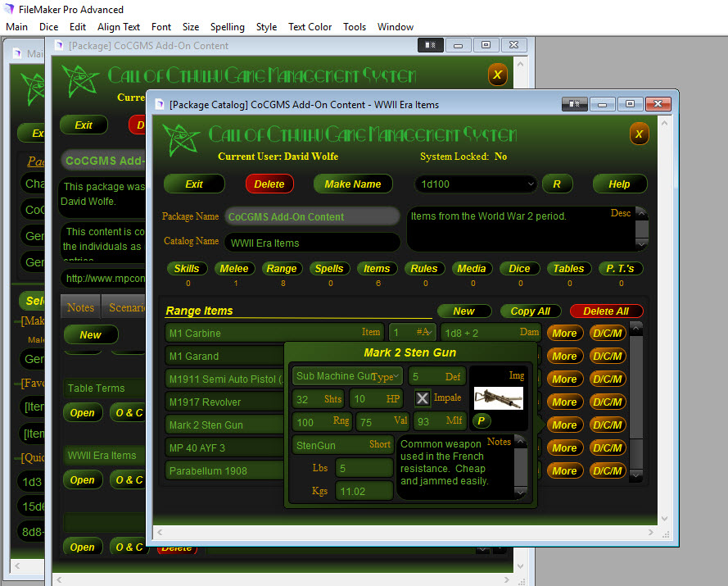Click the red Delete button
Viewport: 728px width, 586px height.
point(269,184)
